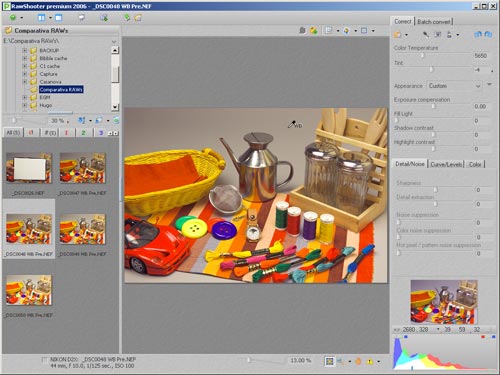
Task: Open the Appearance Custom dropdown
Action: (x=454, y=86)
